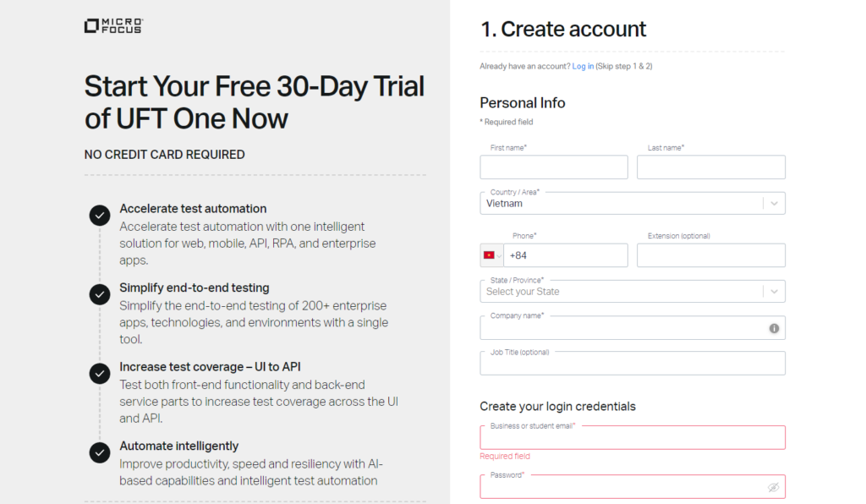Follow the Log in link
Viewport: 866px width, 504px height.
tap(583, 66)
